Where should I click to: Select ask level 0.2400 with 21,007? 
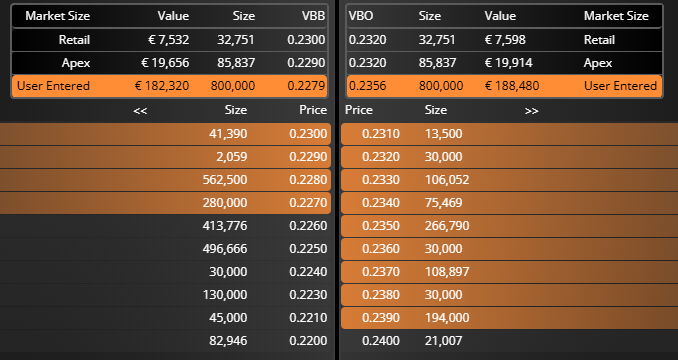pos(509,341)
